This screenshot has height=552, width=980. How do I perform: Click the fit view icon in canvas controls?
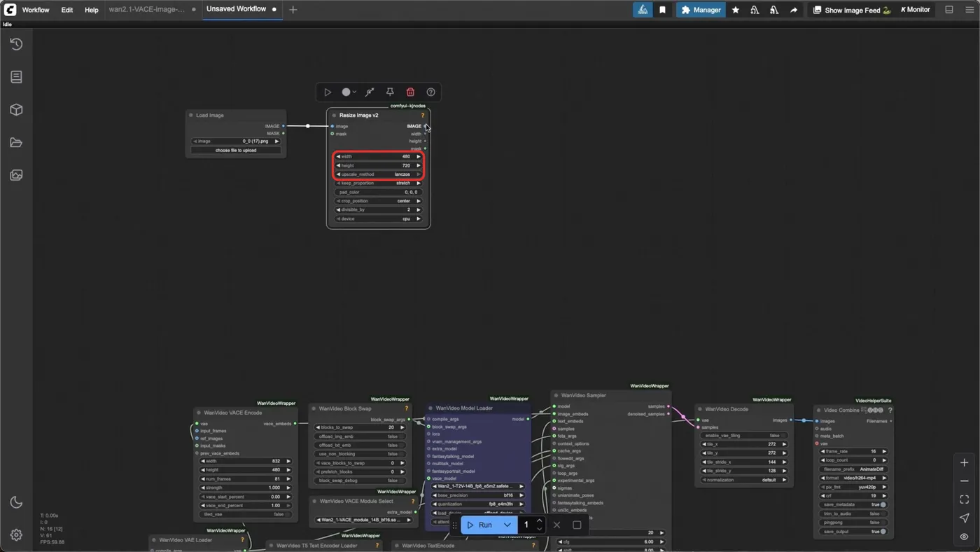(x=964, y=499)
